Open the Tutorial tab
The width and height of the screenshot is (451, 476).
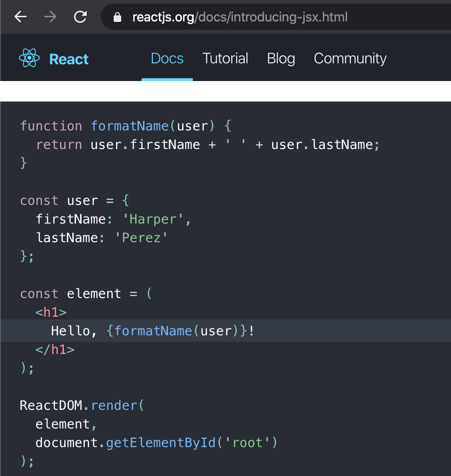[x=225, y=58]
